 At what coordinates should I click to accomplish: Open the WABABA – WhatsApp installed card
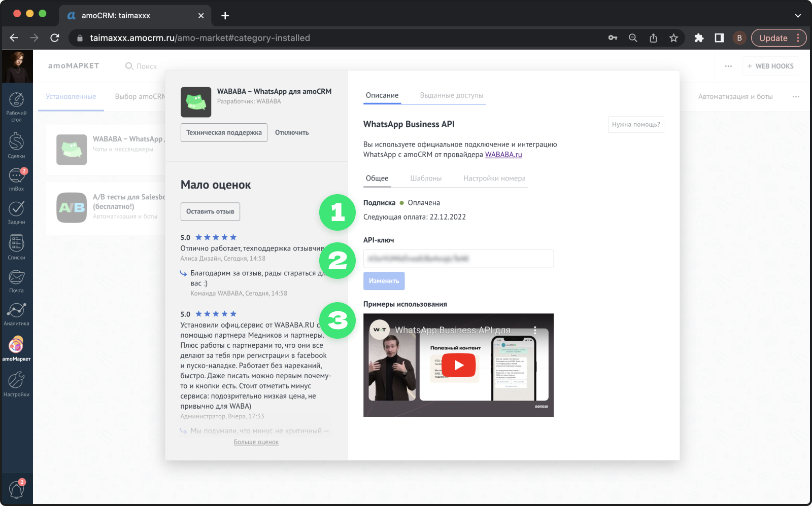point(106,150)
